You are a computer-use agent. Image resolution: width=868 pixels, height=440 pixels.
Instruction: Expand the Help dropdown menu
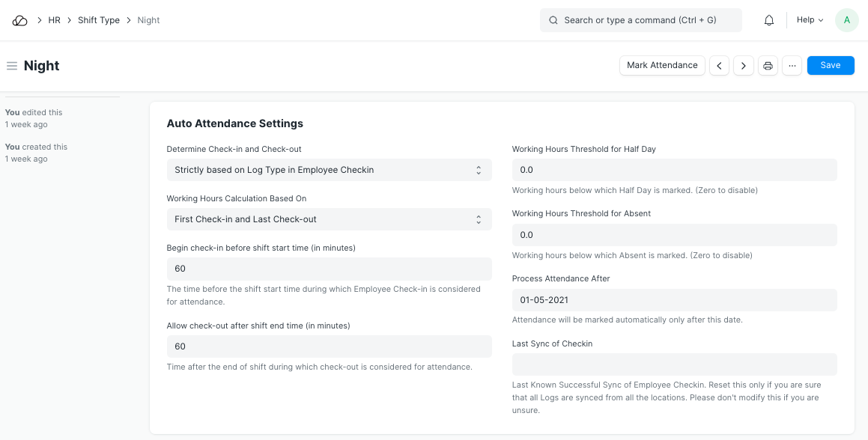[x=810, y=20]
